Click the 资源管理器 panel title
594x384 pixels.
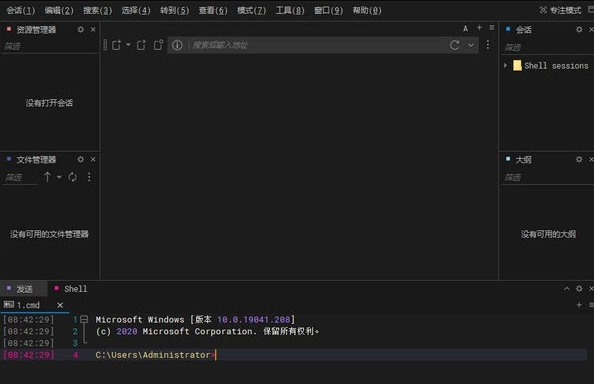36,30
